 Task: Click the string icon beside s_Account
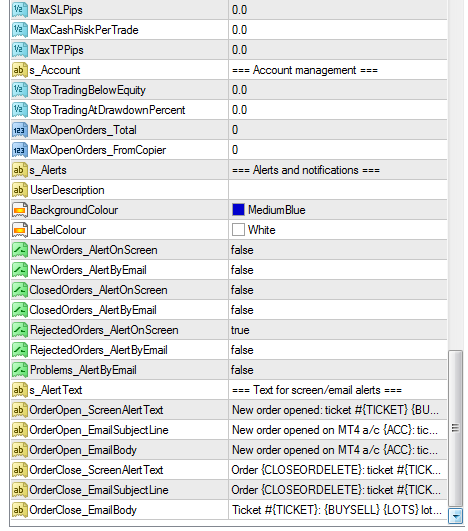coord(19,70)
